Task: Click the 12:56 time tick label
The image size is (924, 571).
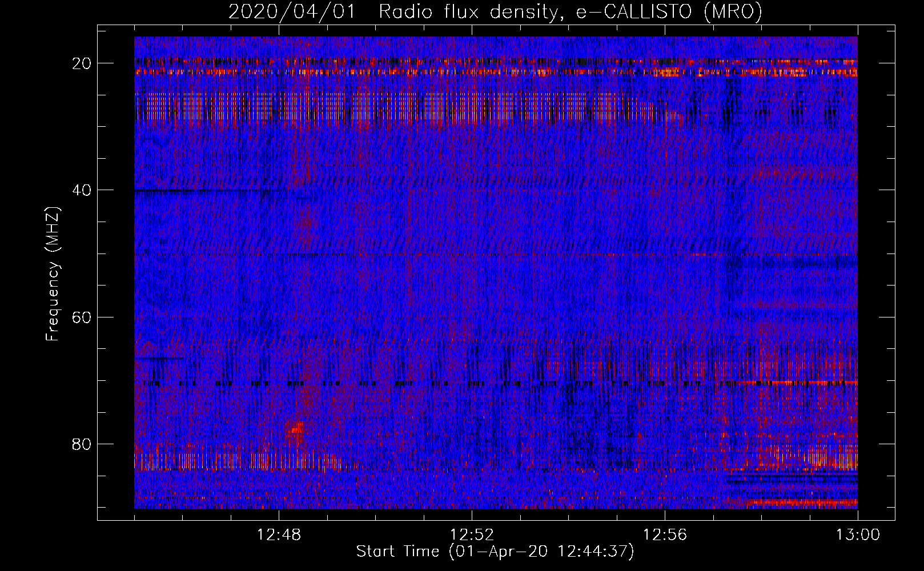Action: 665,535
